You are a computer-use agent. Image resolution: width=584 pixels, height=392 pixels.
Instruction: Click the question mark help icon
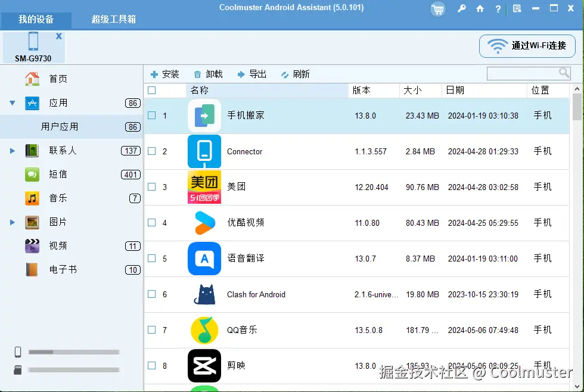point(498,9)
